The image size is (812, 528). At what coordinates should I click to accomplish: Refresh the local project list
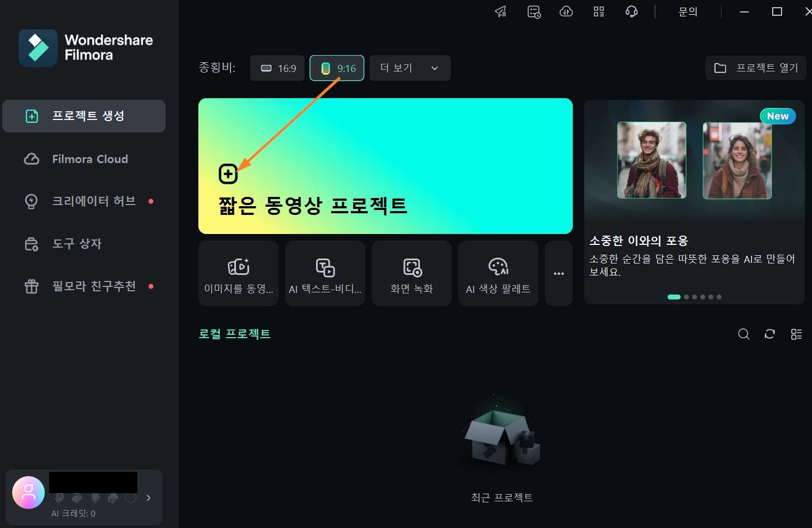(769, 334)
